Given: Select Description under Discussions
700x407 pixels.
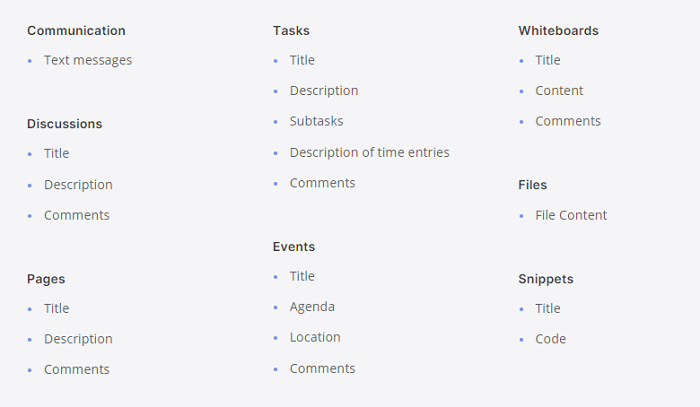Looking at the screenshot, I should [78, 185].
